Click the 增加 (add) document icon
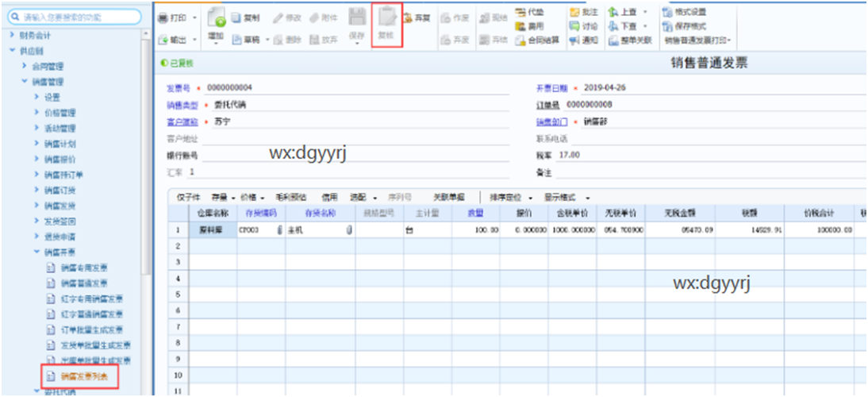 (217, 19)
